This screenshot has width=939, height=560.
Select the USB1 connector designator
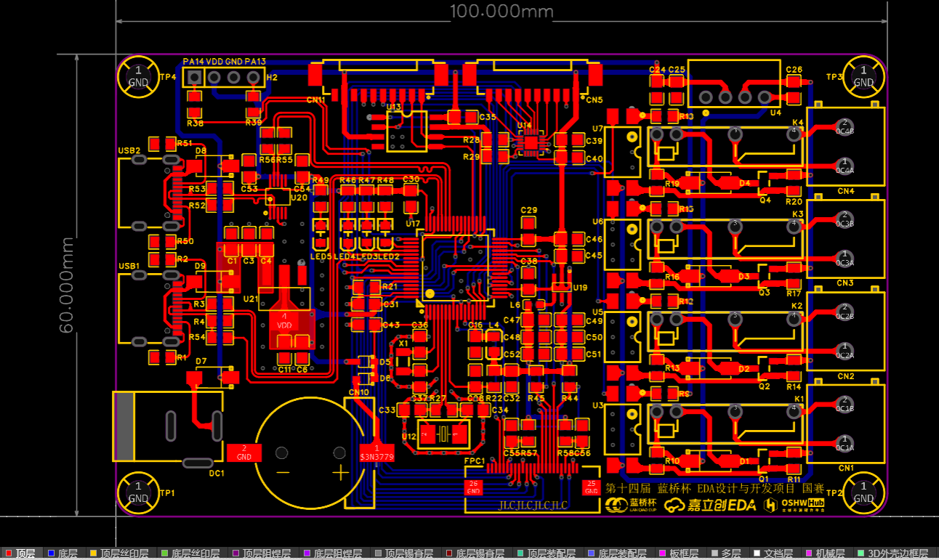pyautogui.click(x=129, y=267)
